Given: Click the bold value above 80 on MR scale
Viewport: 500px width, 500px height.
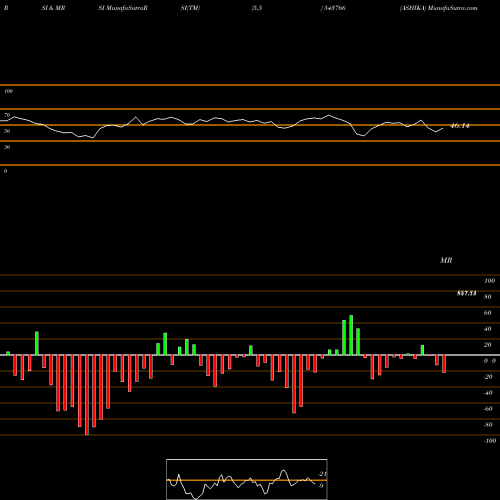Looking at the screenshot, I should tap(467, 293).
